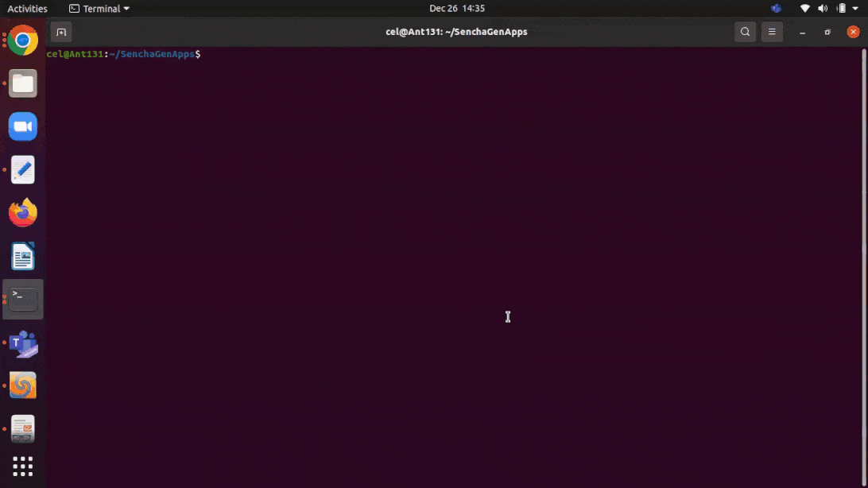Open the system status menu arrow
Screen dimensions: 868x488
[856, 9]
